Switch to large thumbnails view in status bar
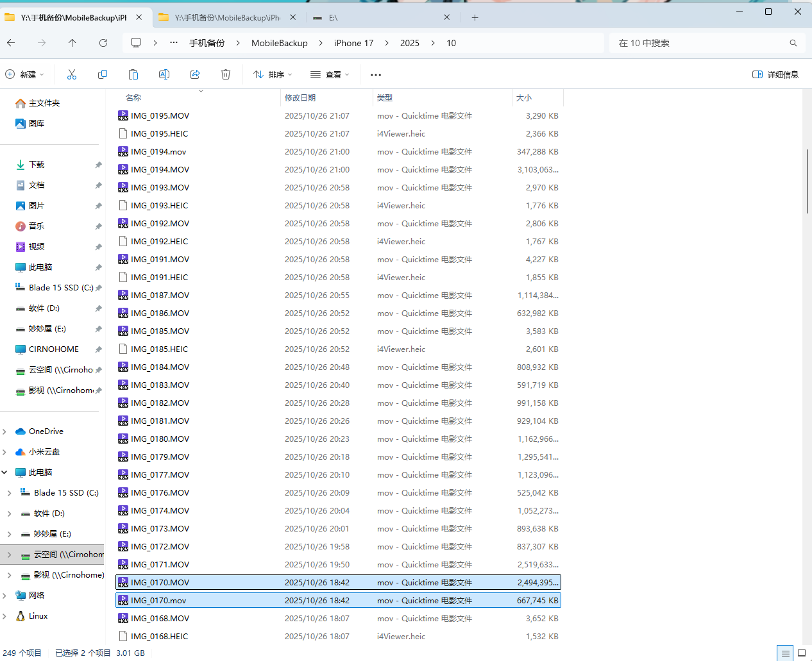812x661 pixels. [x=801, y=653]
